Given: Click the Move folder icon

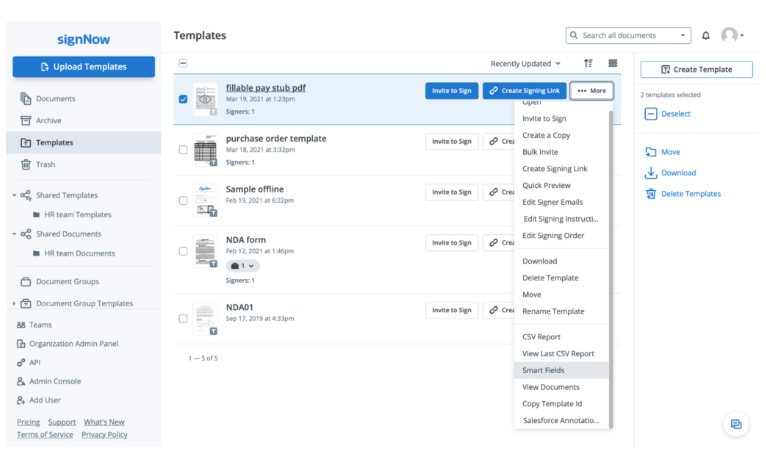Looking at the screenshot, I should (650, 152).
